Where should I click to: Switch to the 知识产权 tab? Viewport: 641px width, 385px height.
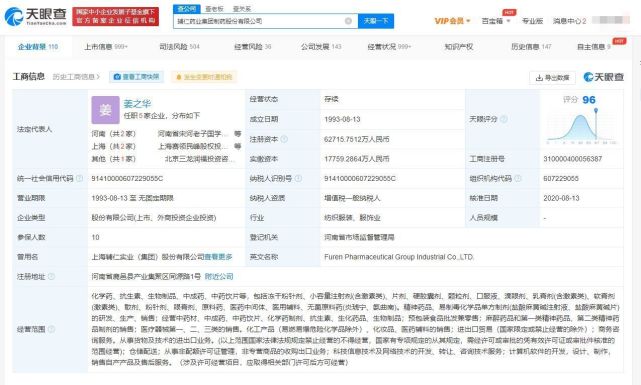coord(459,47)
